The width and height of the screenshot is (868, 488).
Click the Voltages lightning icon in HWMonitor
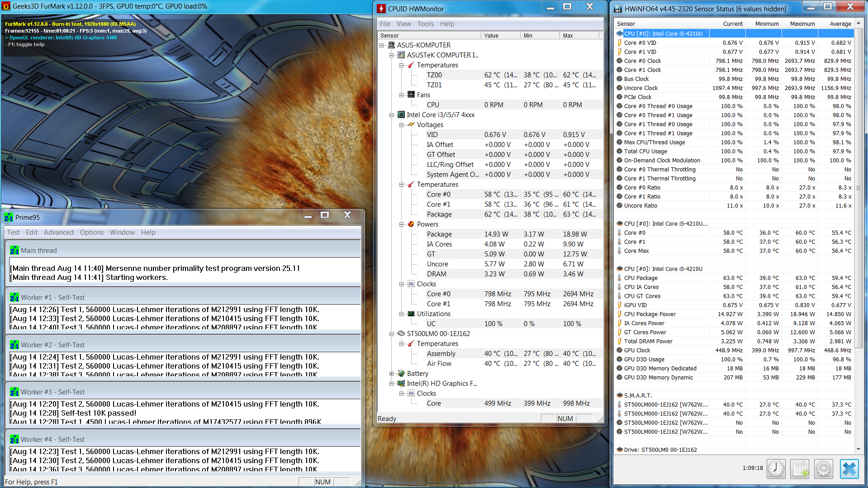(x=411, y=125)
